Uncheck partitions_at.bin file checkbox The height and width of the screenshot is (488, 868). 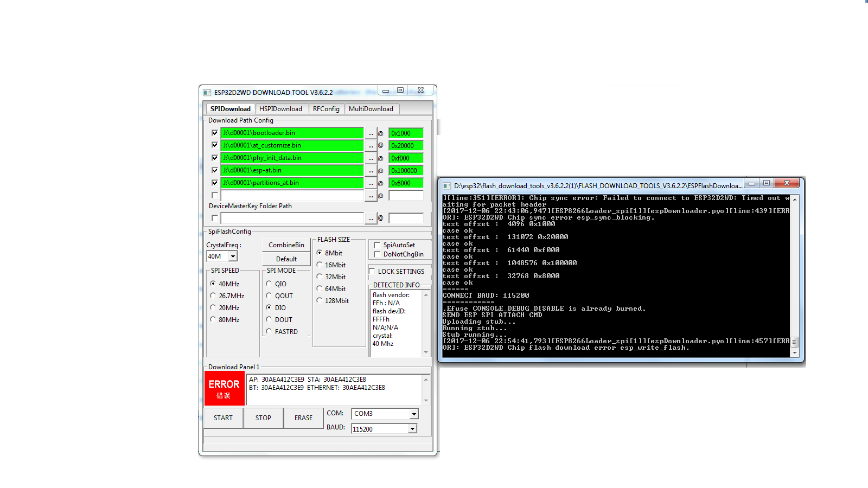point(215,183)
